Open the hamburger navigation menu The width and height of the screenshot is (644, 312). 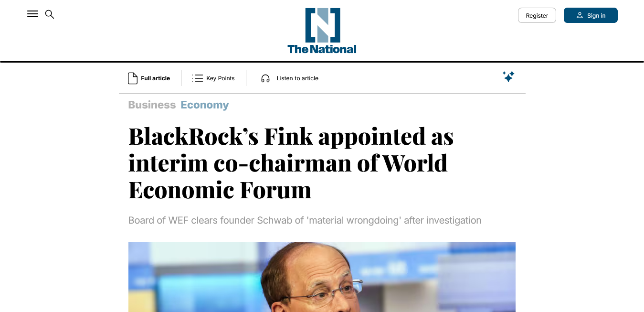click(x=32, y=14)
